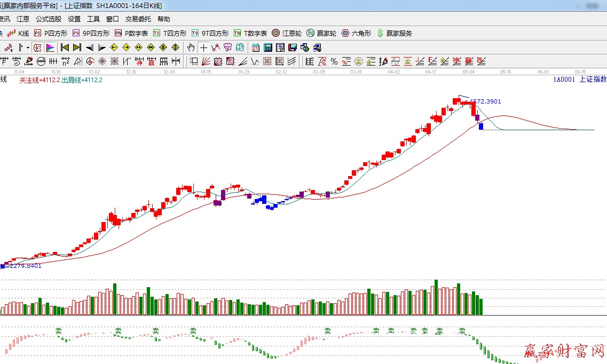Open the 帮助 help menu
The image size is (607, 364).
click(x=164, y=19)
